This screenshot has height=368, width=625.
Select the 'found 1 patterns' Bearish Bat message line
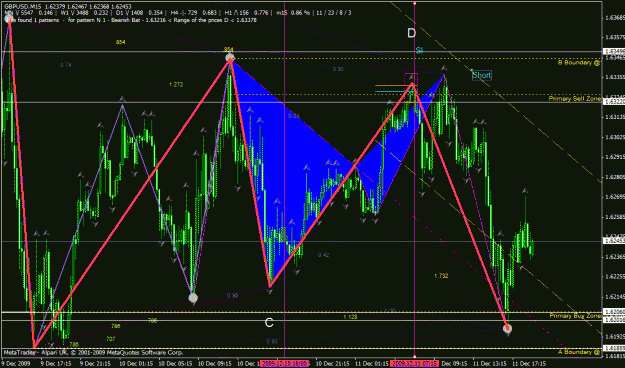131,20
